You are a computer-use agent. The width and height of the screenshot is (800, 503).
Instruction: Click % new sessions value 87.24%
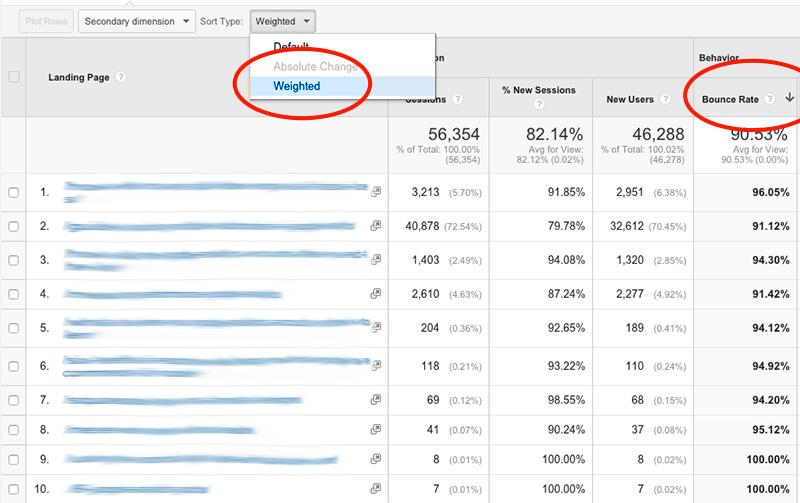[x=566, y=294]
